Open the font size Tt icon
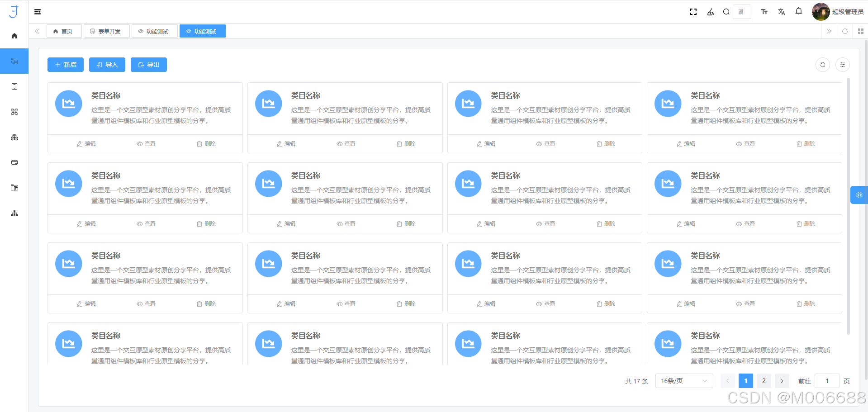Screen dimensions: 868x412 pos(764,12)
